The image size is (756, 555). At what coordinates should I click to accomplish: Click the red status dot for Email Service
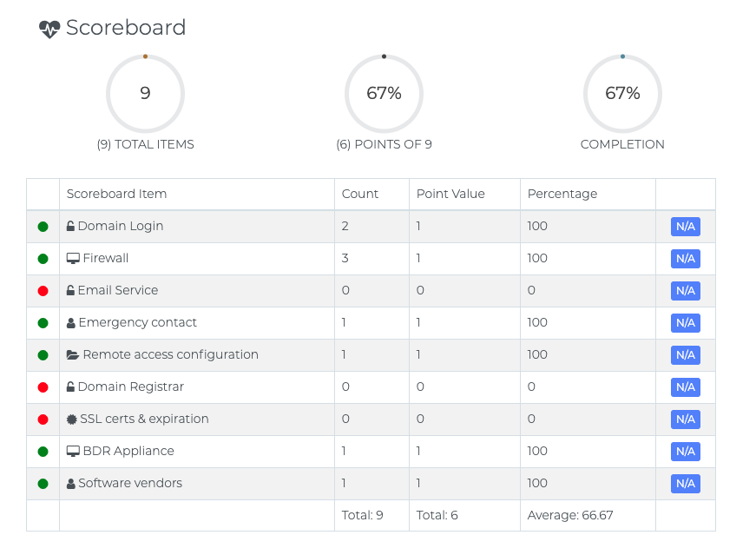click(x=43, y=291)
